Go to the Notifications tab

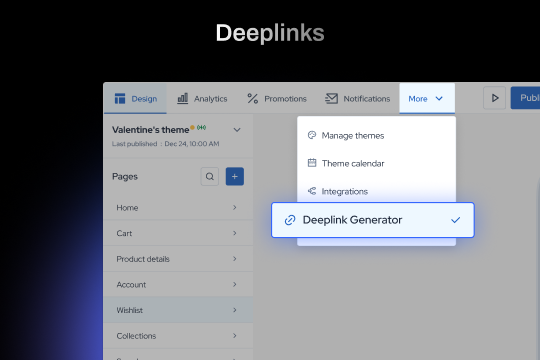[357, 99]
